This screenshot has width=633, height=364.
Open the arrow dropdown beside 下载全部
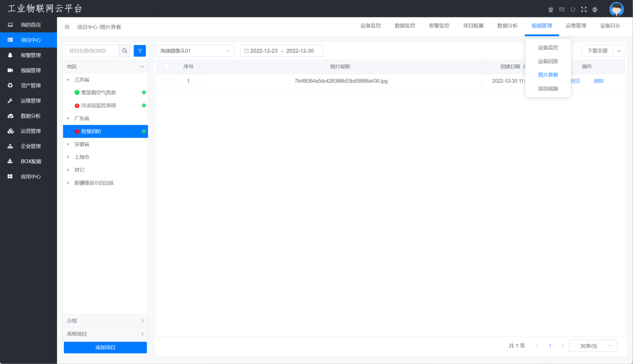coord(619,51)
